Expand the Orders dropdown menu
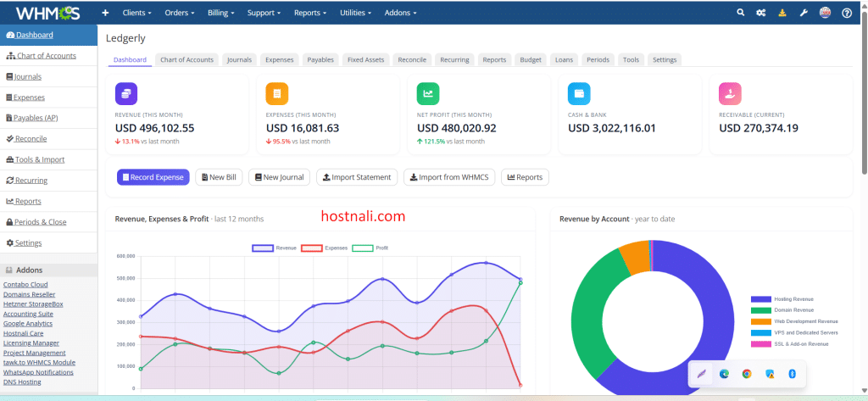This screenshot has width=868, height=401. coord(180,13)
